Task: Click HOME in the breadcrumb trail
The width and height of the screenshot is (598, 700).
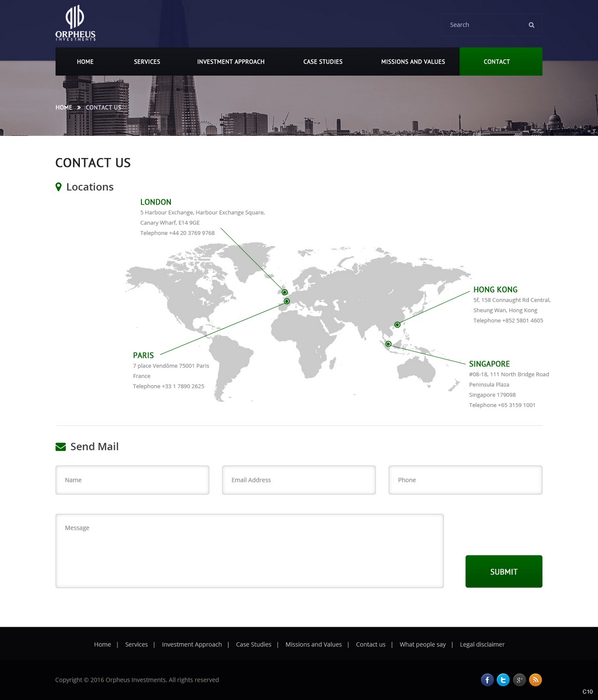Action: point(63,107)
